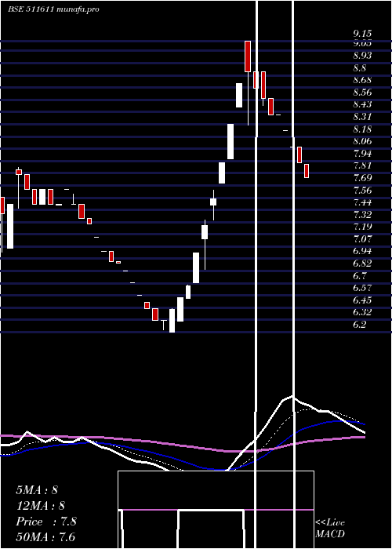
Task: Select the lowest white candle touching 6.2
Action: click(172, 320)
